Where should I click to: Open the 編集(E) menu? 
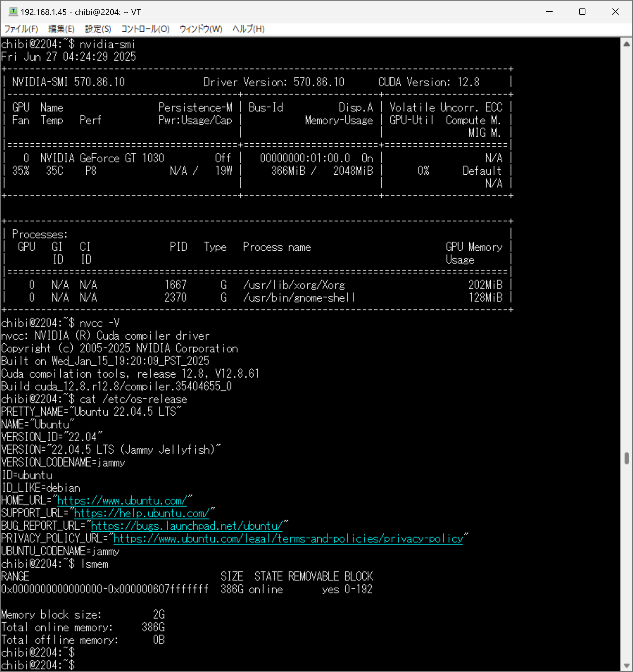[x=61, y=29]
